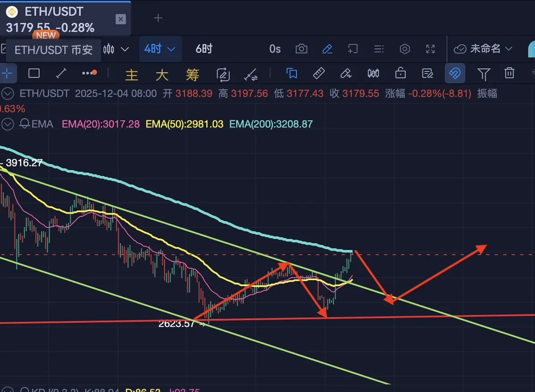Image resolution: width=535 pixels, height=392 pixels.
Task: Open the add-window layout icon
Action: tap(353, 49)
